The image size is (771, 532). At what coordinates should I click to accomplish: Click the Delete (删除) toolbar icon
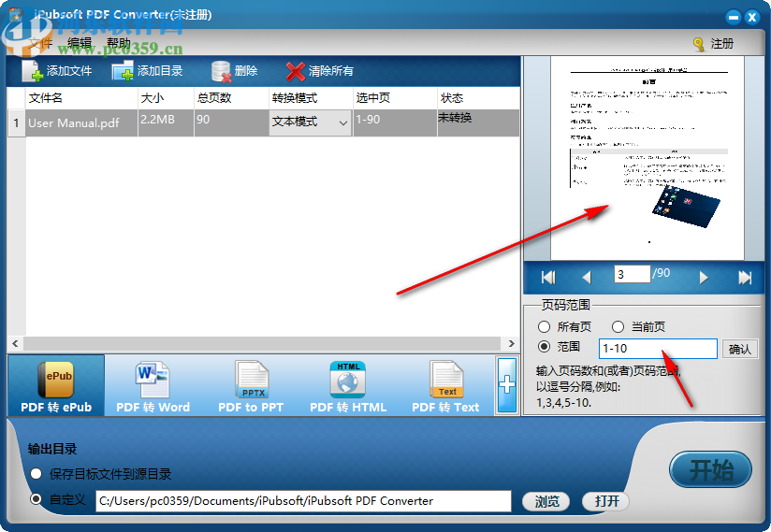[221, 71]
